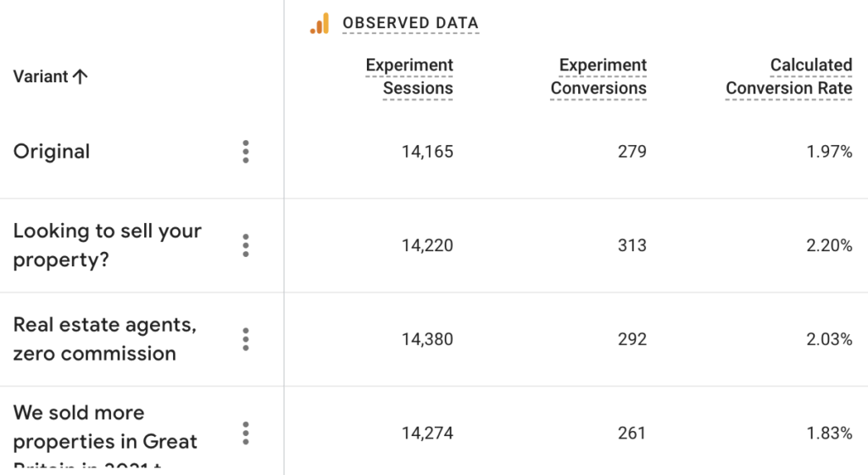Click the Calculated Conversion Rate header
This screenshot has height=475, width=868.
click(x=789, y=76)
